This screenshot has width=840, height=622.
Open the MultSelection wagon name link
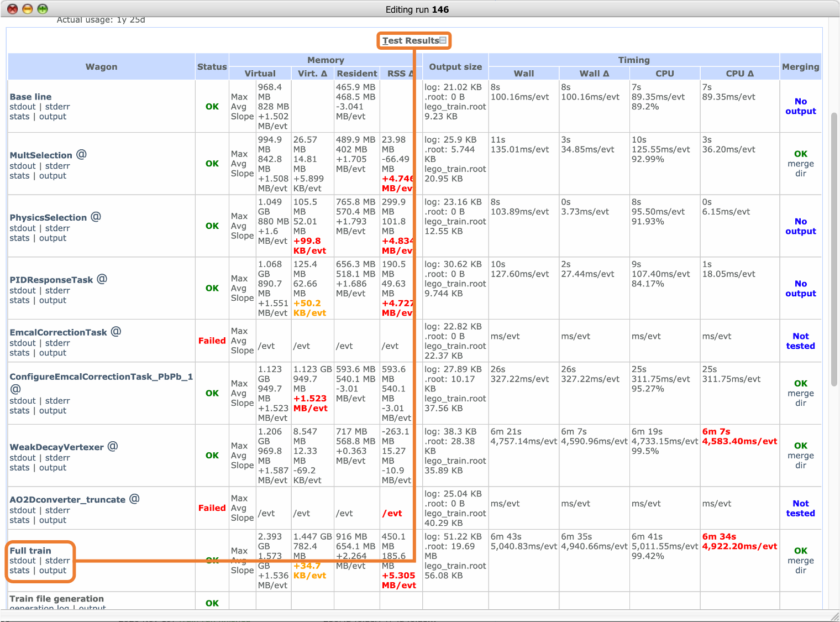tap(41, 155)
